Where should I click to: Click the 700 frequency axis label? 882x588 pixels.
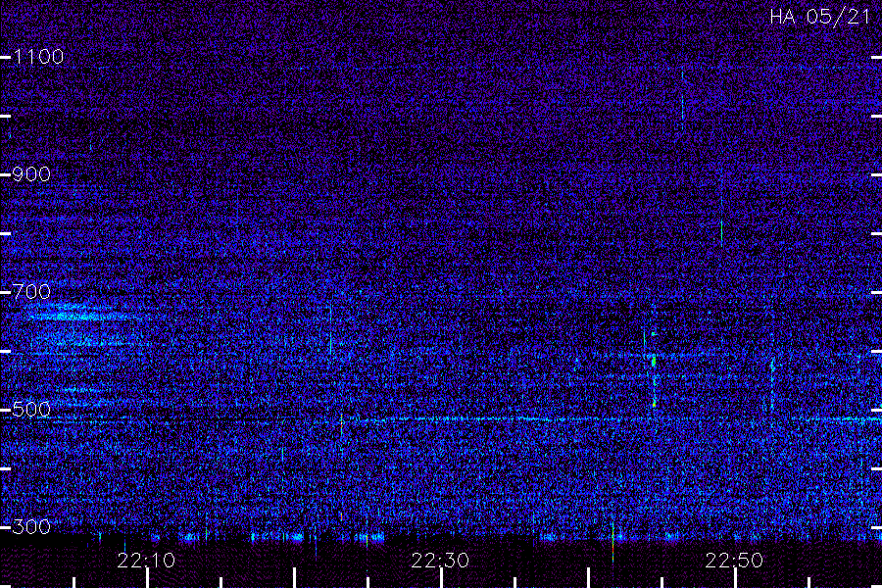[31, 292]
